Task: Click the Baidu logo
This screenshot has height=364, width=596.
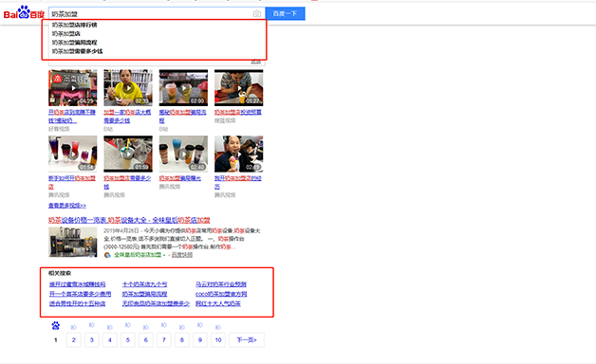Action: [x=24, y=12]
